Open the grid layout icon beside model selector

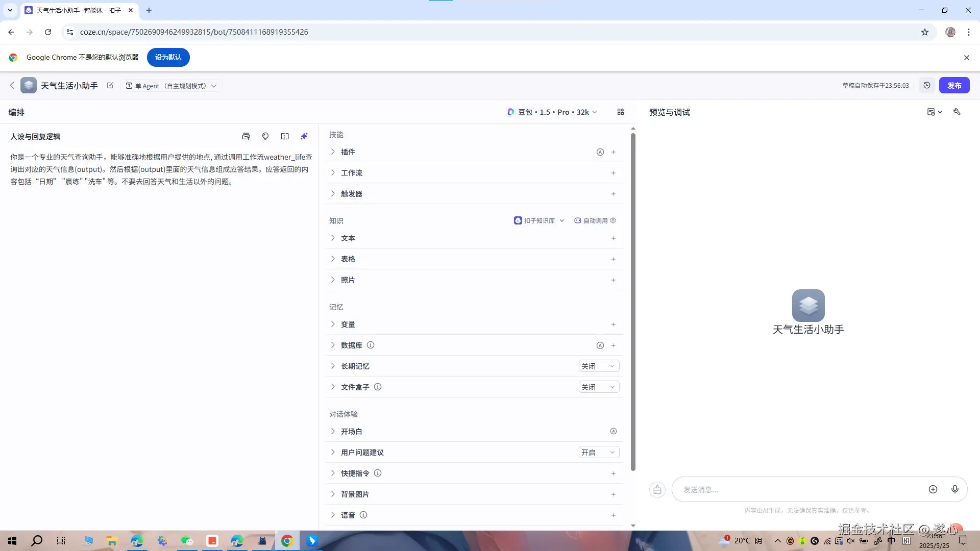pos(621,112)
